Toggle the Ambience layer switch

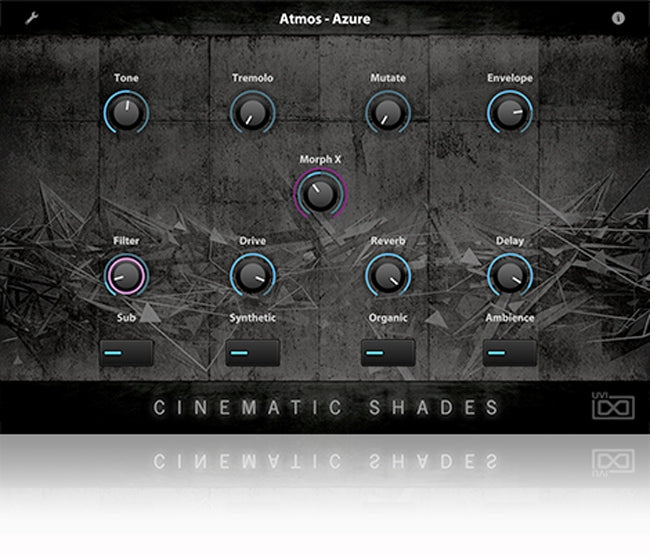510,353
